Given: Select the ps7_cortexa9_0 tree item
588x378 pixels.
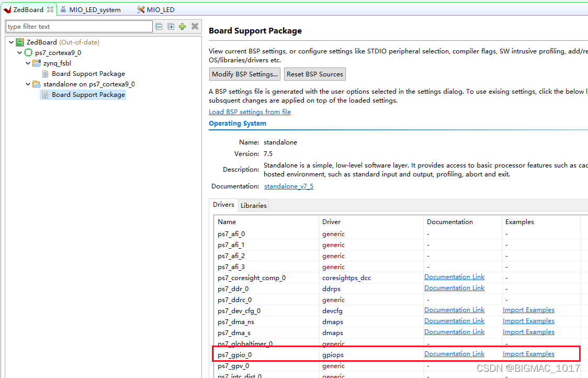Looking at the screenshot, I should (58, 52).
